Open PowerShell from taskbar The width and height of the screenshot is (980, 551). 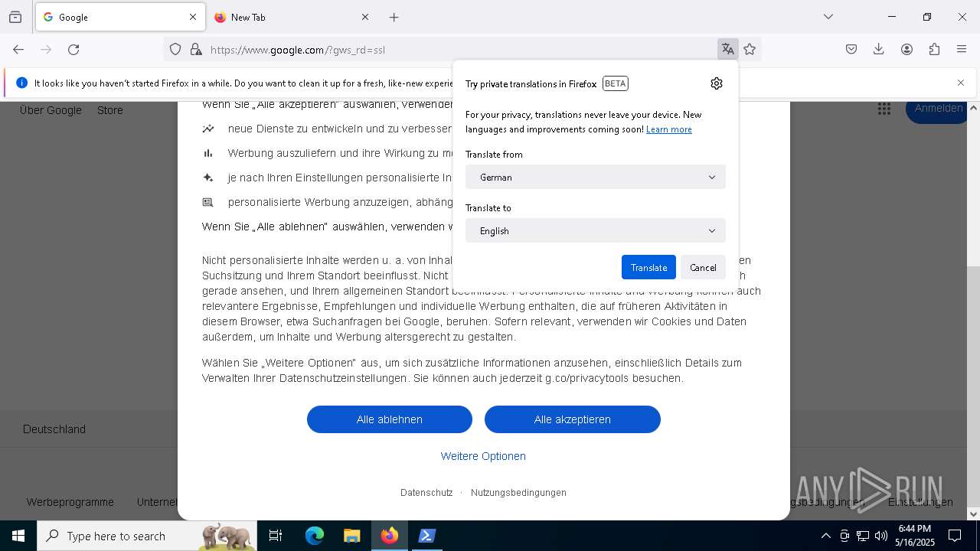click(427, 536)
